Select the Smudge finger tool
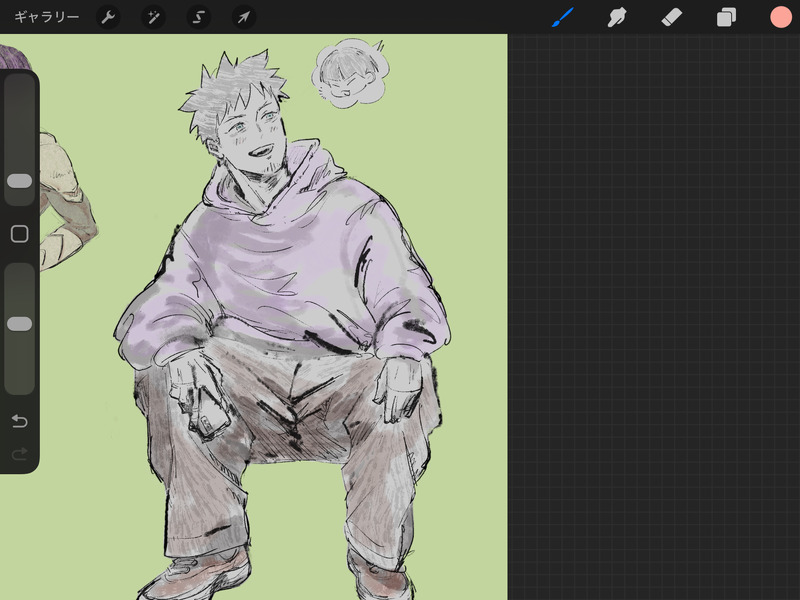800x600 pixels. [617, 17]
